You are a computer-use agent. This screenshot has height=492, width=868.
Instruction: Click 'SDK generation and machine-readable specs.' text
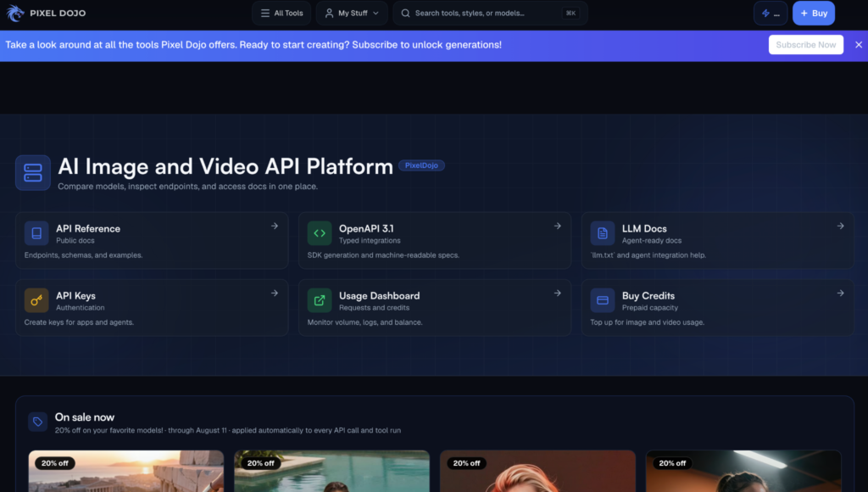(383, 255)
